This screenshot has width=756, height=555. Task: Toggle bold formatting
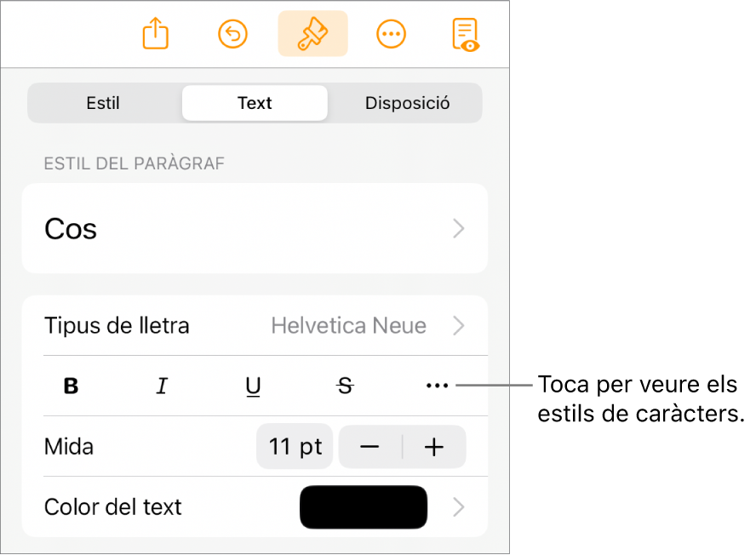[71, 386]
